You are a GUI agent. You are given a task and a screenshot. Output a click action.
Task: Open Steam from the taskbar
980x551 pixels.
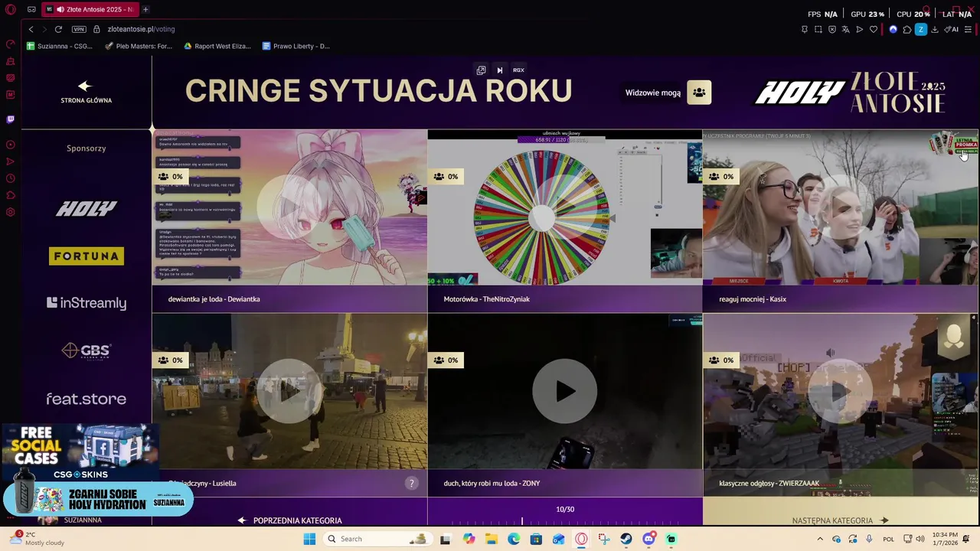point(626,539)
